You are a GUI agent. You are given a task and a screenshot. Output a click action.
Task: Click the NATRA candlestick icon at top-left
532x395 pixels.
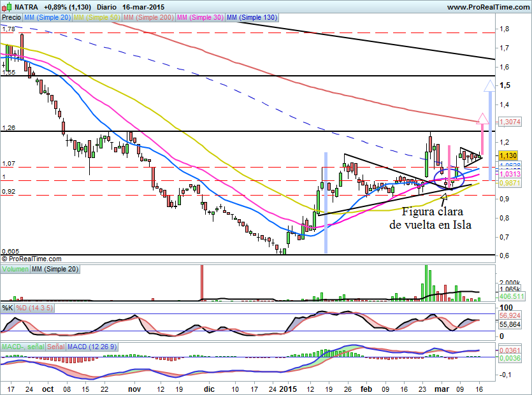pyautogui.click(x=6, y=7)
